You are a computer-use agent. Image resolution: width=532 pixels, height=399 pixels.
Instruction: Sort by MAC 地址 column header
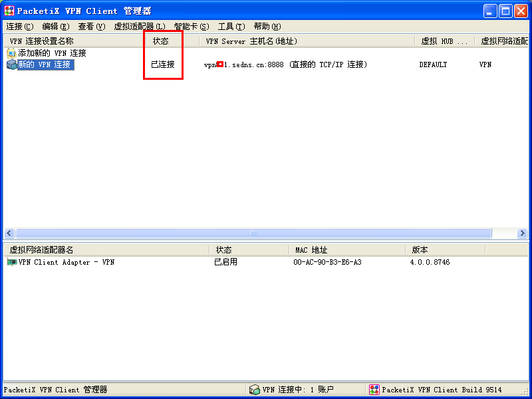click(x=347, y=250)
